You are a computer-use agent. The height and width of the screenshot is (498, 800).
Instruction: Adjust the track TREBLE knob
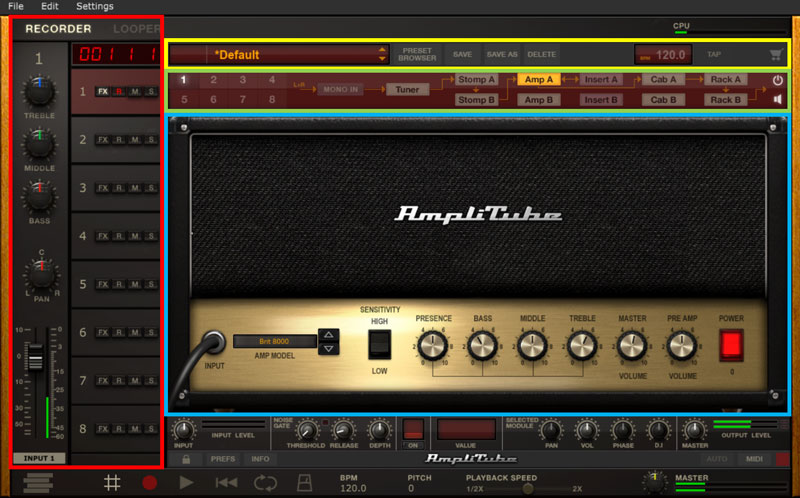tap(39, 91)
